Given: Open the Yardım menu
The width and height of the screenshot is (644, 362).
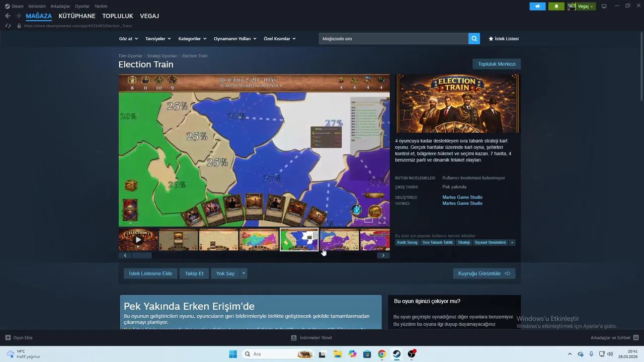Looking at the screenshot, I should click(x=101, y=6).
